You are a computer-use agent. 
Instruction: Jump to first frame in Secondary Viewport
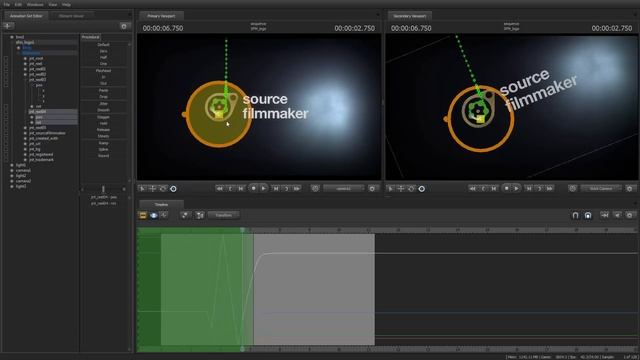[x=472, y=189]
